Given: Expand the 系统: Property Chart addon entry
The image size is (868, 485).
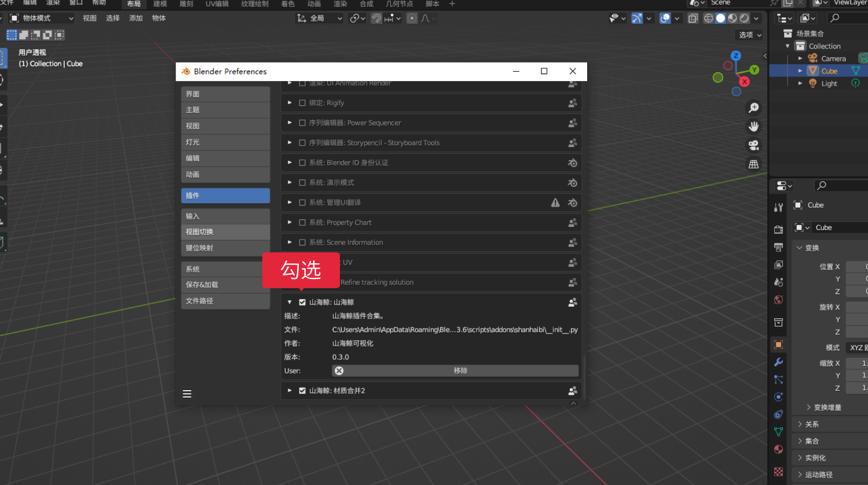Looking at the screenshot, I should click(x=290, y=223).
